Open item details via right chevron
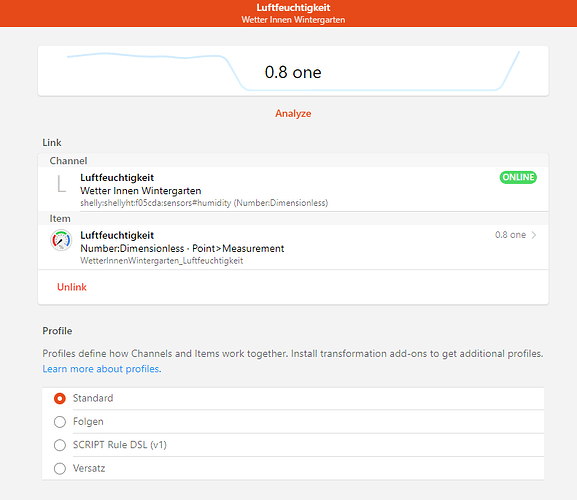 coord(534,235)
